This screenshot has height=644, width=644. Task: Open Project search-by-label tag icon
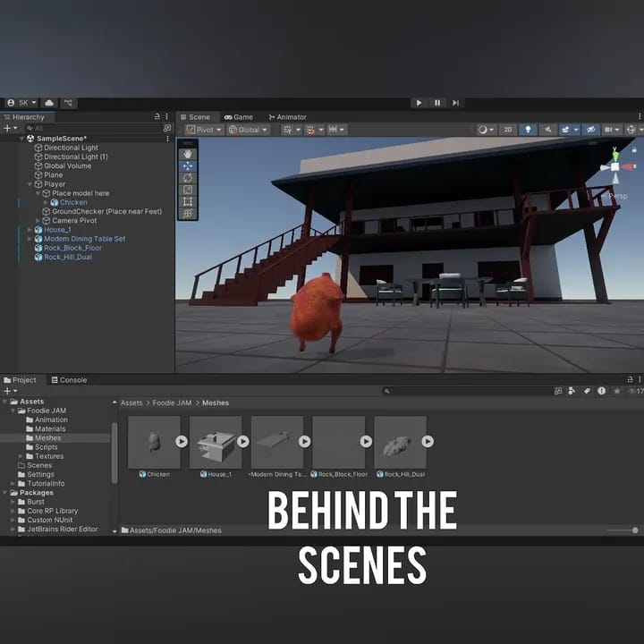coord(587,391)
